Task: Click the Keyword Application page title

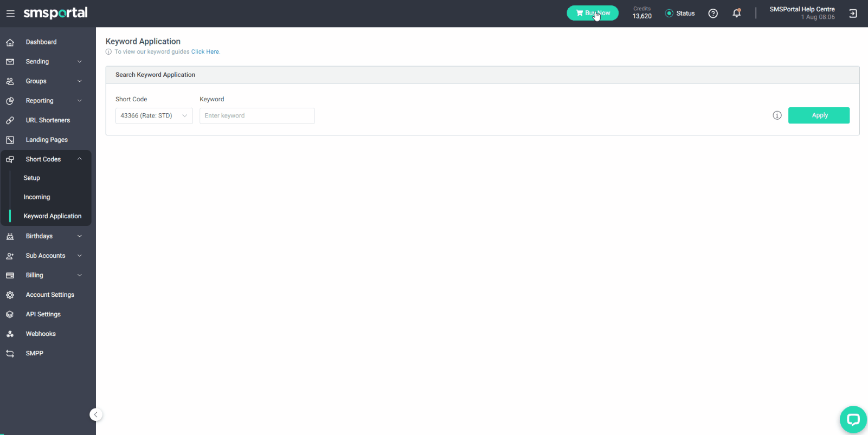Action: (143, 41)
